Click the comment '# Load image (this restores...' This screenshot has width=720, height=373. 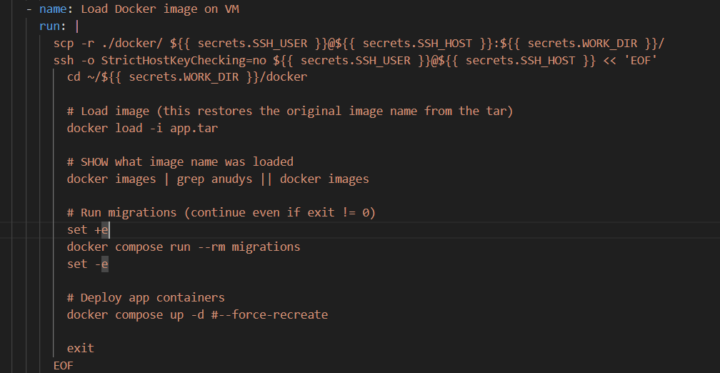click(290, 111)
